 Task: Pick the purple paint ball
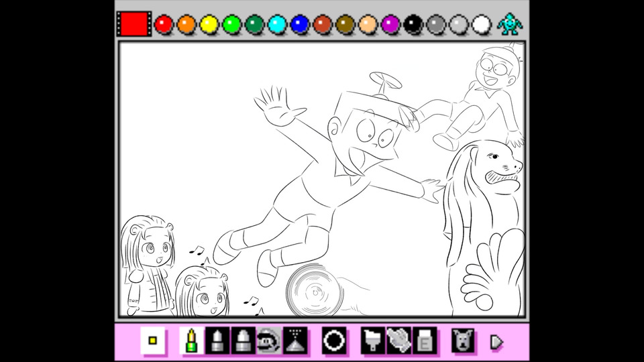pos(390,24)
